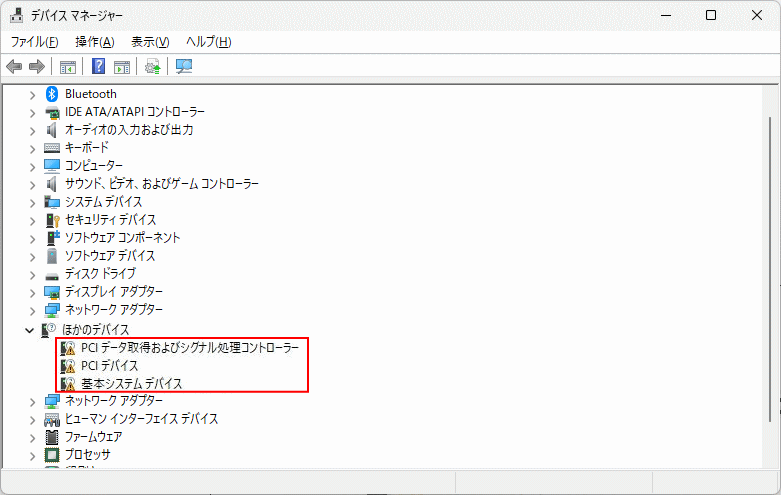Expand the IDE ATA/ATAPI コントローラー node
The width and height of the screenshot is (781, 495).
tap(32, 113)
